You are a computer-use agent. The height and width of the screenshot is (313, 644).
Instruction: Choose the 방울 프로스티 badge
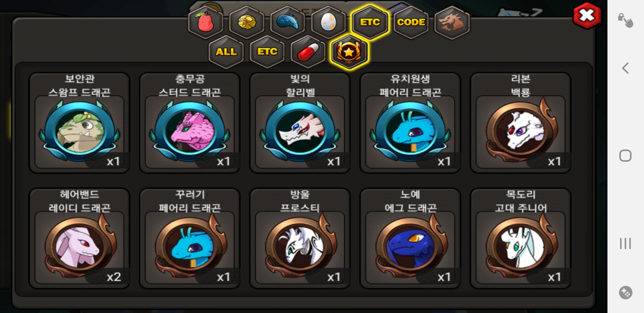coord(300,239)
